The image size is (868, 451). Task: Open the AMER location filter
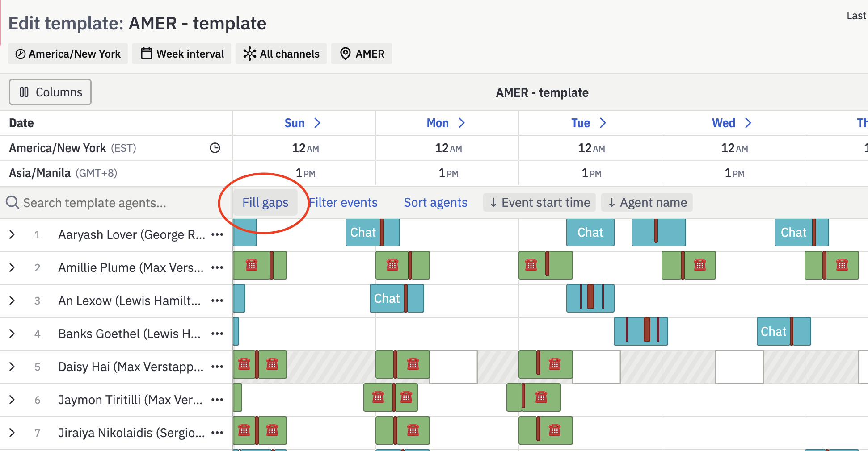tap(362, 54)
